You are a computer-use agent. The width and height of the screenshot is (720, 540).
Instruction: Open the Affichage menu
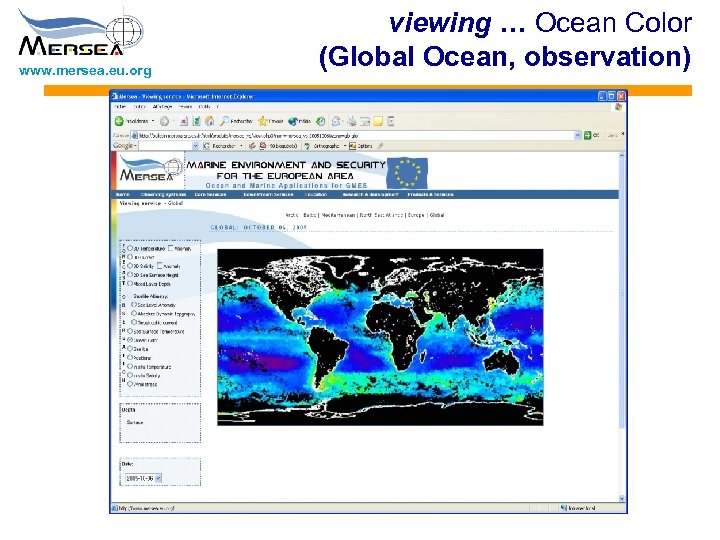[x=162, y=107]
